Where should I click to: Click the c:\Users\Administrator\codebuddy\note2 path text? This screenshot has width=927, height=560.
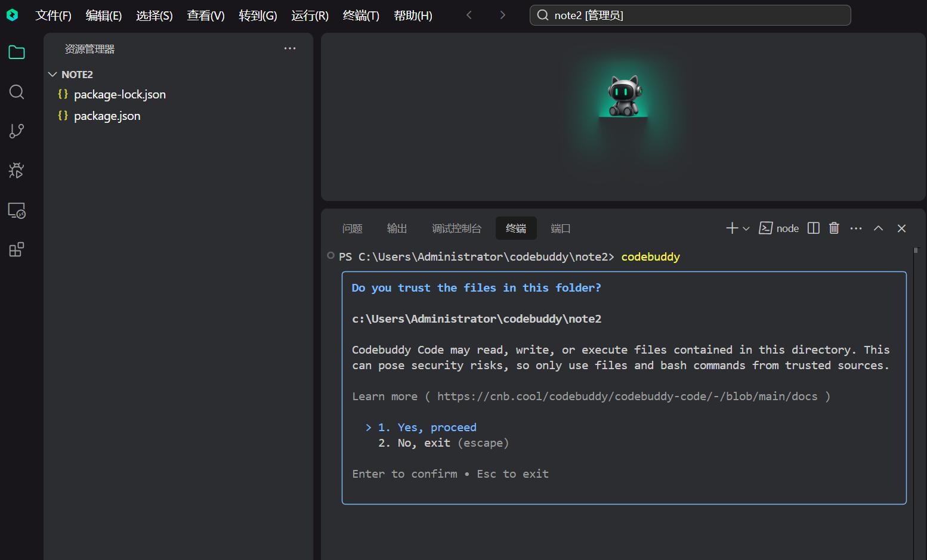[x=477, y=319]
